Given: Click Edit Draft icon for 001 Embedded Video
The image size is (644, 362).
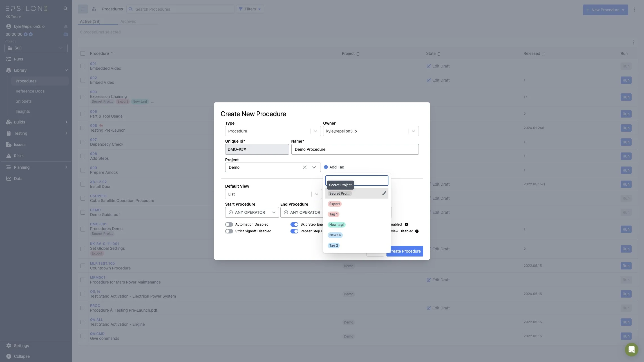Looking at the screenshot, I should [429, 66].
